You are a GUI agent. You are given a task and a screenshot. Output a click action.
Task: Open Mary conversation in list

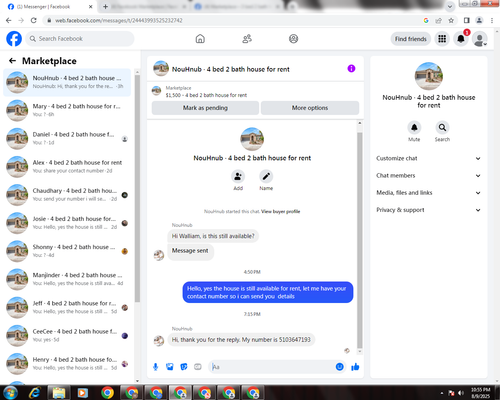coord(67,110)
